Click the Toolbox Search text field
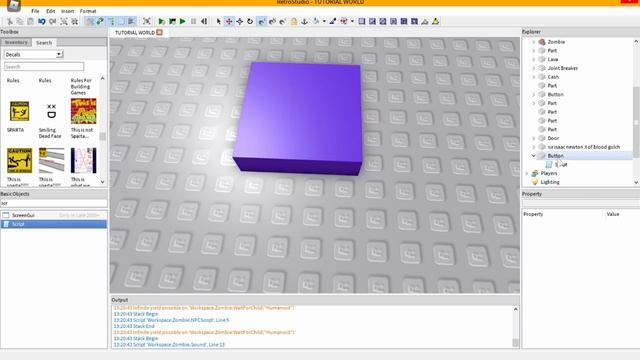 pyautogui.click(x=44, y=67)
